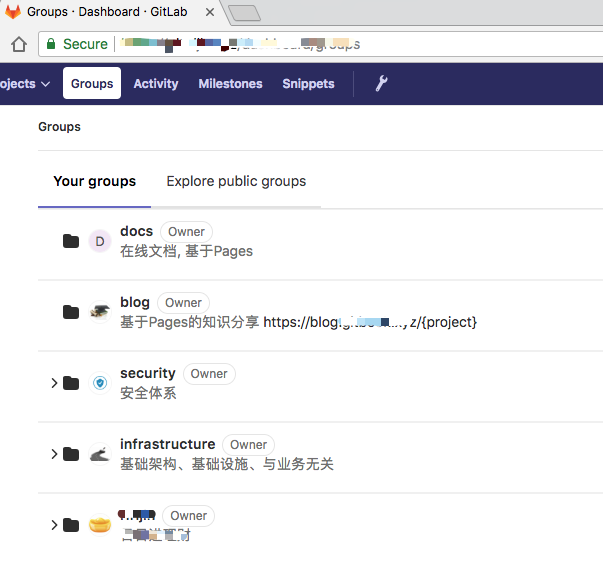Click the wrench admin area icon
This screenshot has height=572, width=603.
coord(381,84)
